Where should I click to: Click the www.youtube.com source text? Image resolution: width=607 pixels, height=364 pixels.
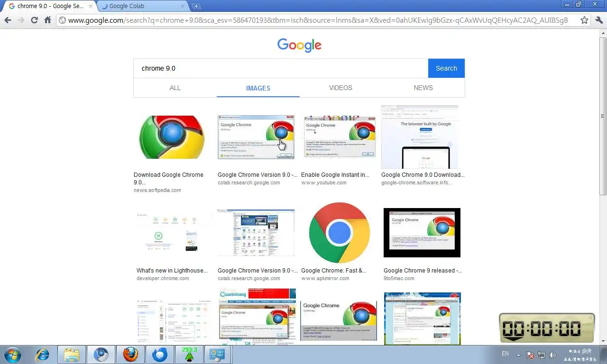[x=324, y=182]
